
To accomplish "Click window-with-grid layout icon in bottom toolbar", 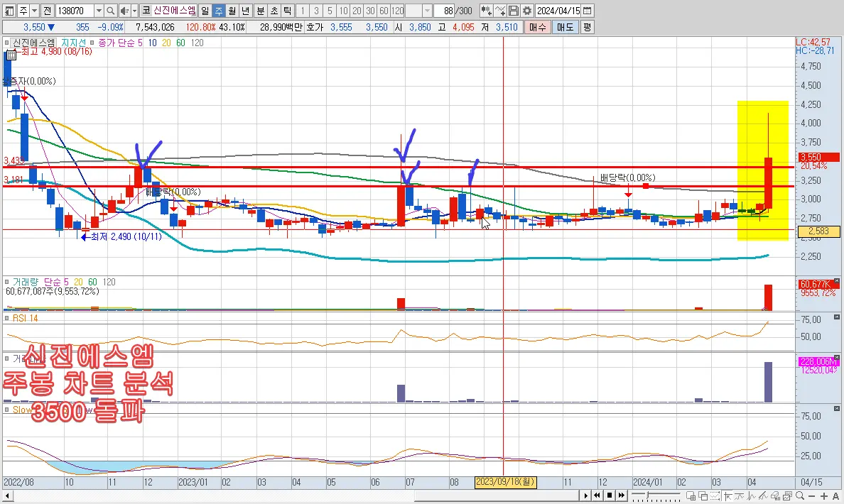I will [x=691, y=495].
